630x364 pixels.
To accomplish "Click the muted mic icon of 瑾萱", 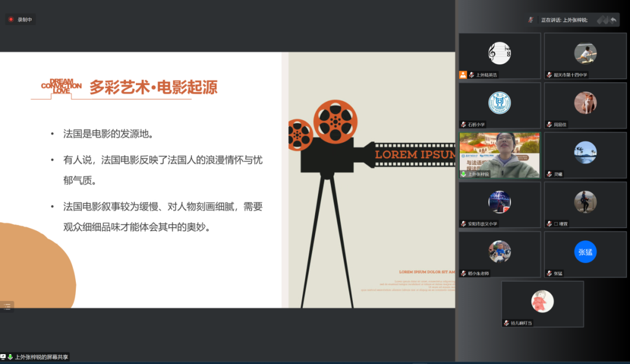I will click(x=549, y=224).
